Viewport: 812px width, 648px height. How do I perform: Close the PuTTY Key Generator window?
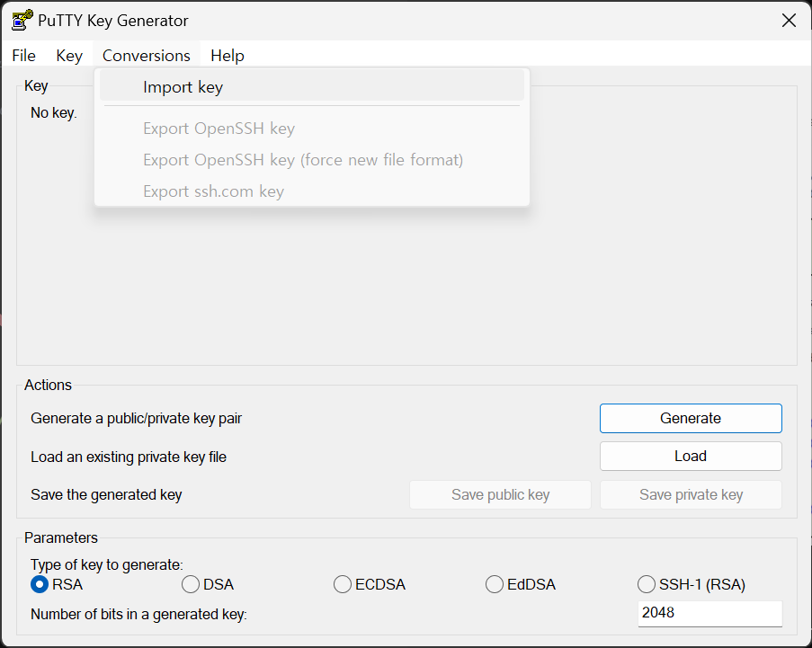(789, 21)
